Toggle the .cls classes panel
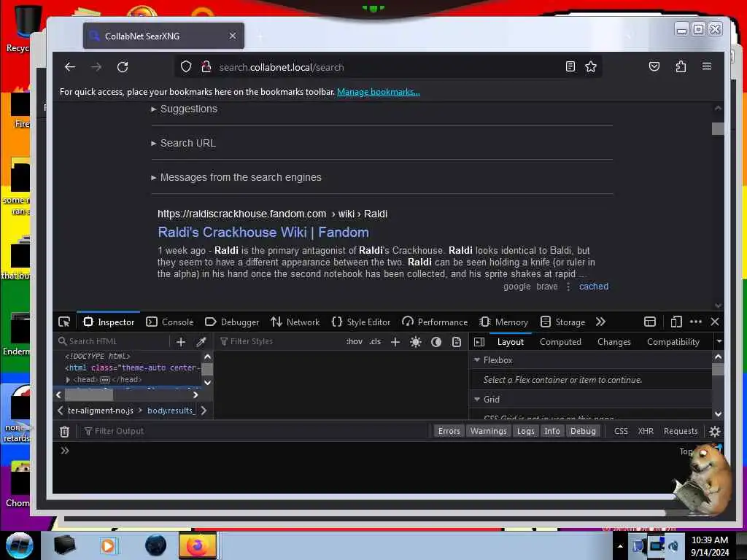The image size is (747, 560). point(375,341)
